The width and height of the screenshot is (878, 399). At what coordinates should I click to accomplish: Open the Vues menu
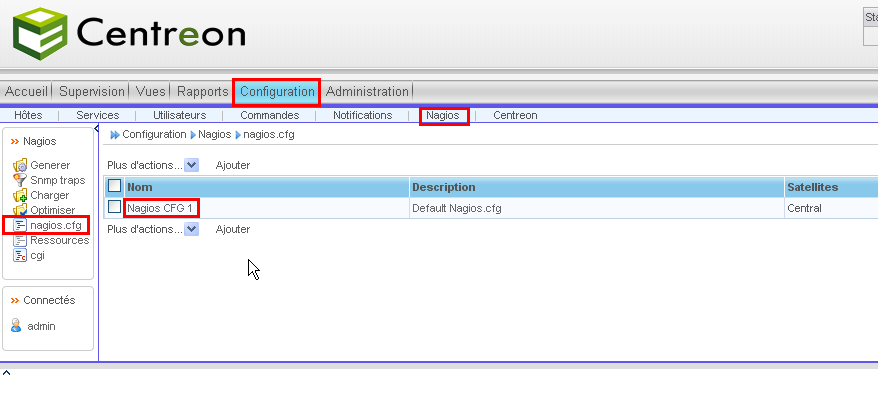pos(151,91)
